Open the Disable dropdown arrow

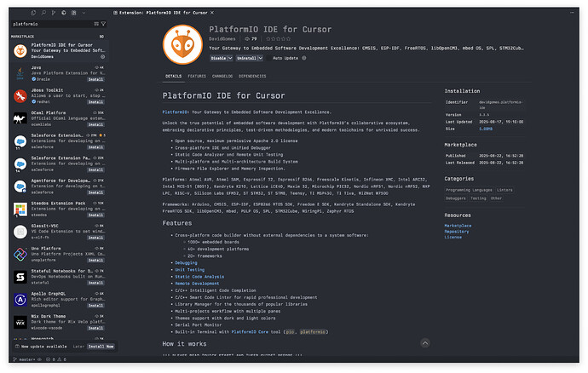tap(230, 58)
